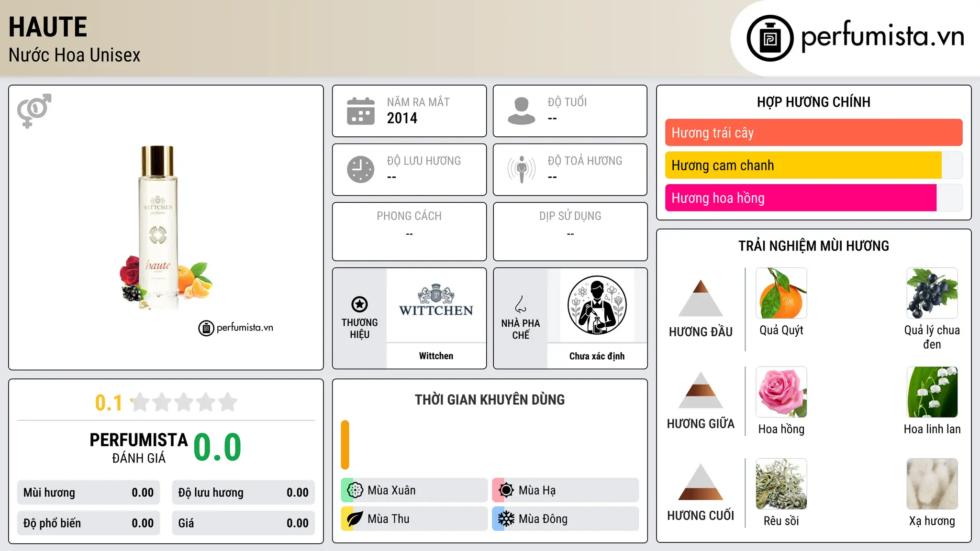Click the green 0.0 Perfumista score
This screenshot has height=551, width=980.
click(x=217, y=447)
